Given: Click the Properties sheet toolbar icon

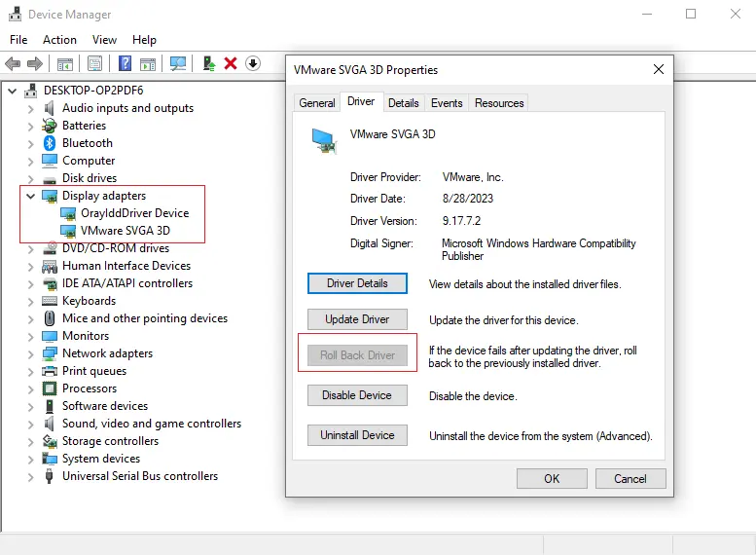Looking at the screenshot, I should point(95,63).
